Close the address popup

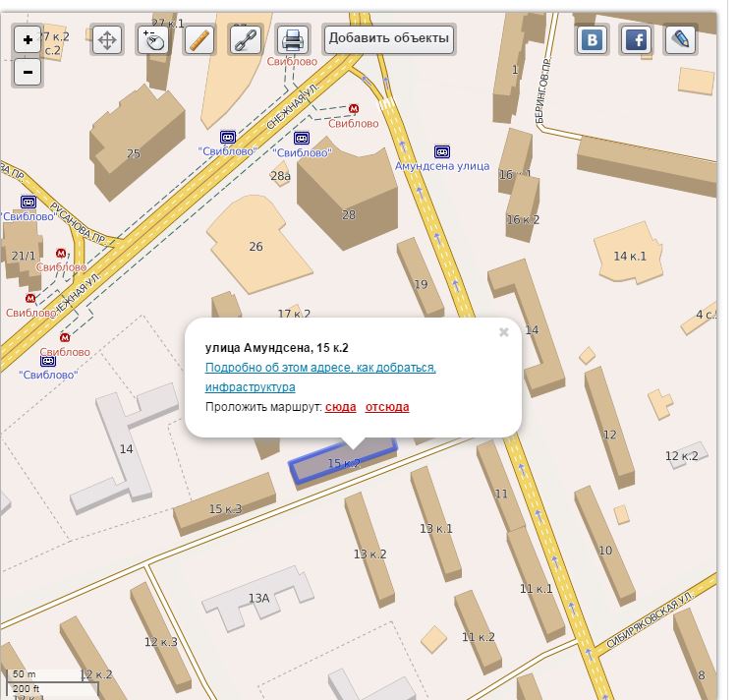pyautogui.click(x=504, y=332)
